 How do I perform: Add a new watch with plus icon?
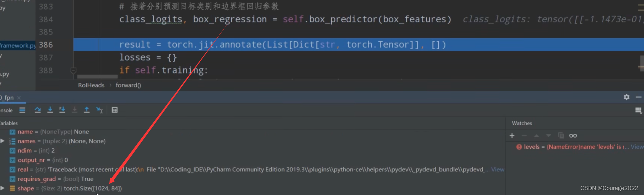click(x=512, y=136)
